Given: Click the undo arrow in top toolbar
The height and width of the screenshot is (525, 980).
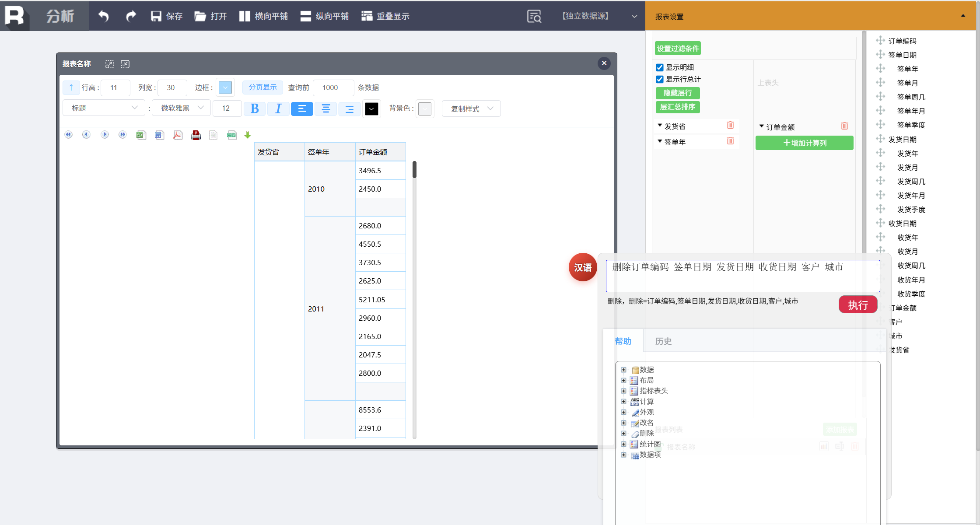Looking at the screenshot, I should (x=104, y=16).
